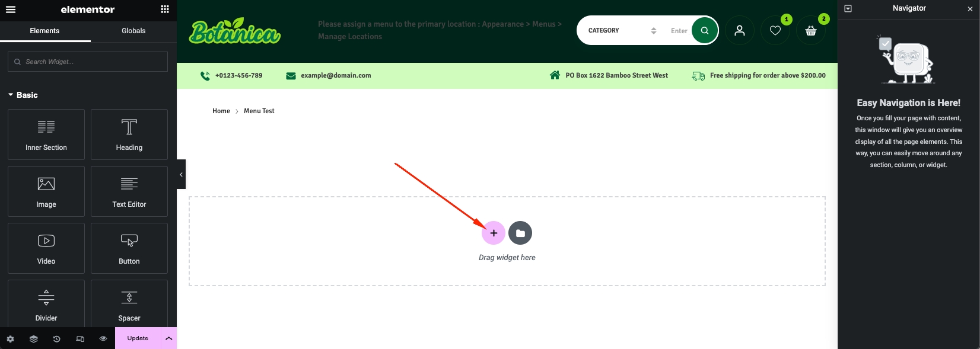Open the CATEGORY dropdown in search bar
This screenshot has width=980, height=349.
(621, 31)
